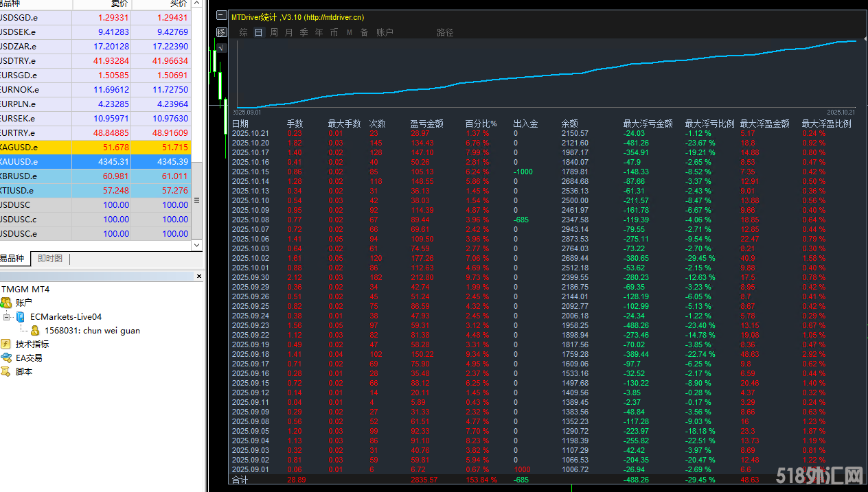Click the market watch scrollbar down arrow
Viewport: 868px width, 492px height.
[x=196, y=244]
